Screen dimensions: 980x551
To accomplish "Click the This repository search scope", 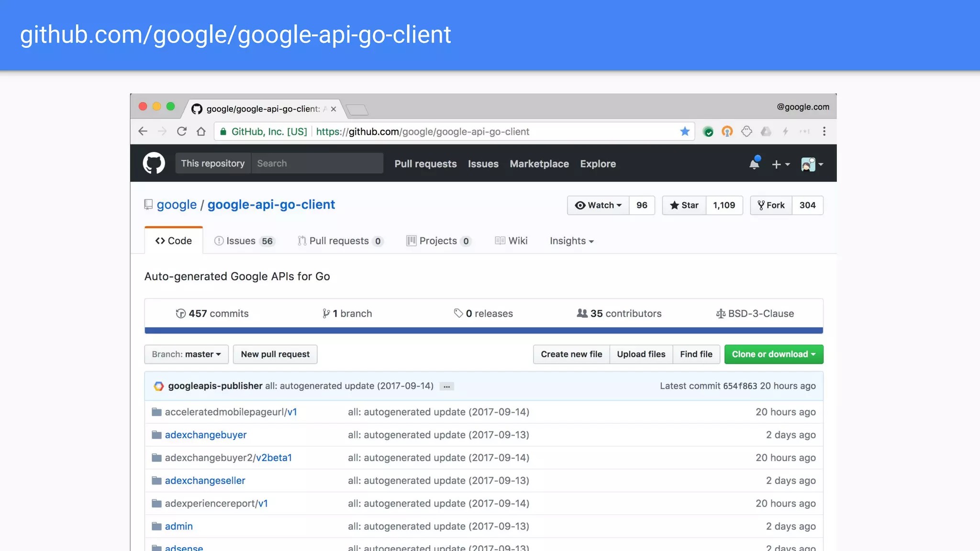I will click(x=213, y=163).
